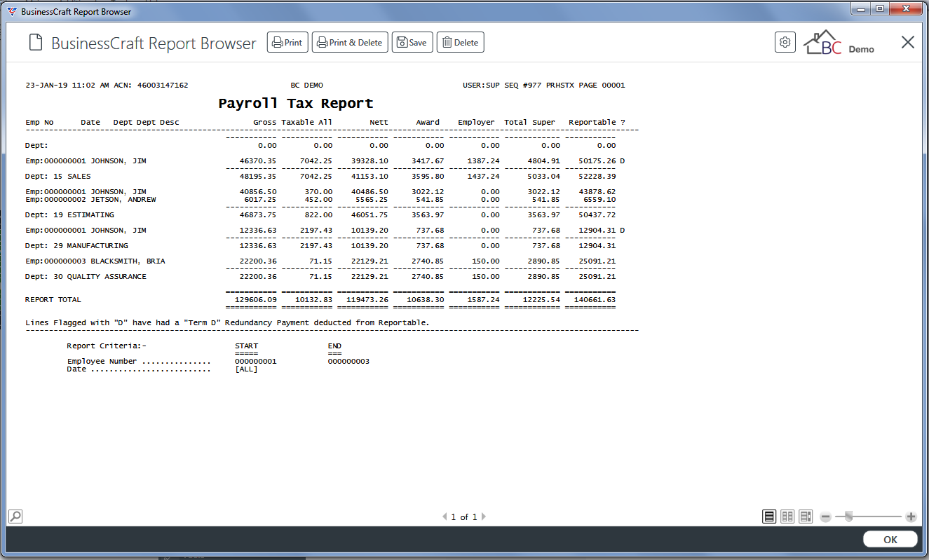Click the 'Emp No' column header
This screenshot has width=929, height=560.
click(39, 122)
